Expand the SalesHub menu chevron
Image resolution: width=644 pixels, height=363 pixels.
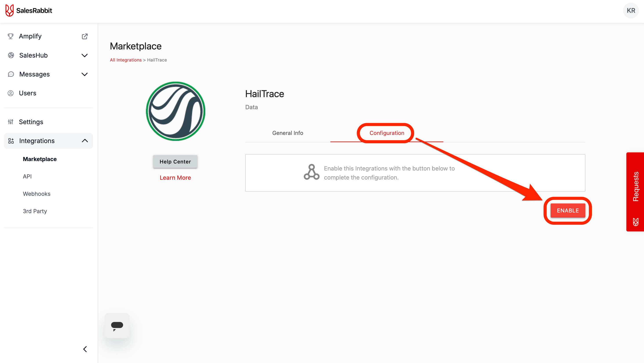(84, 55)
